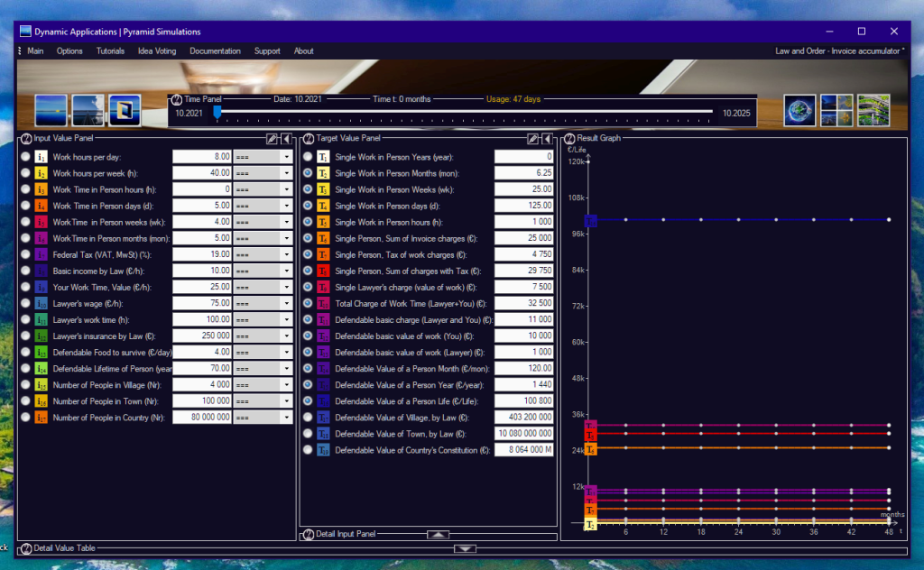Click the green terraced building icon

pos(873,110)
